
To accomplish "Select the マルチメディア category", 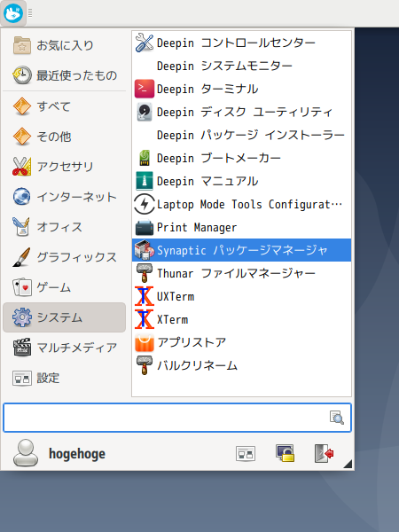I will 64,348.
